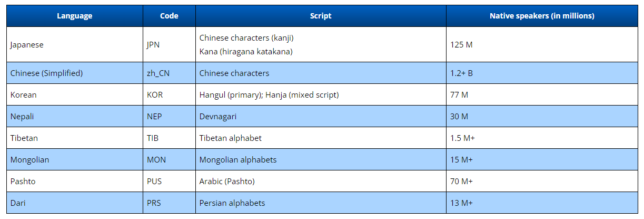Click the Tibetan alphabet script cell
Image resolution: width=644 pixels, height=219 pixels.
pyautogui.click(x=230, y=138)
